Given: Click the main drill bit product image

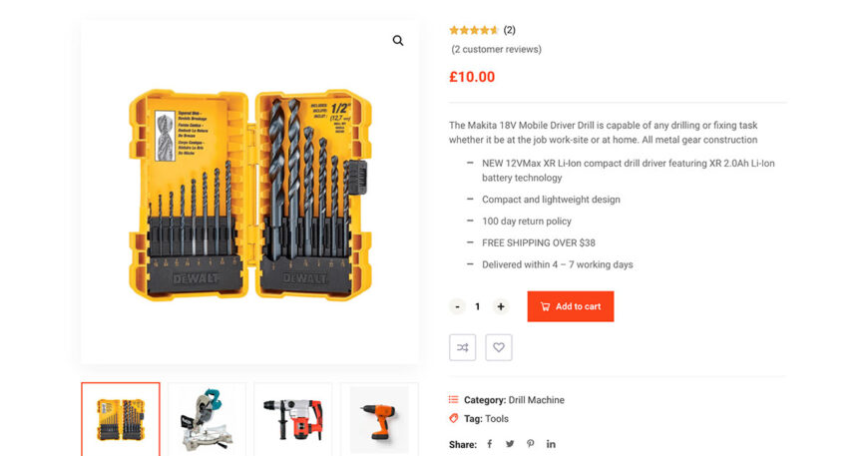Looking at the screenshot, I should coord(249,195).
